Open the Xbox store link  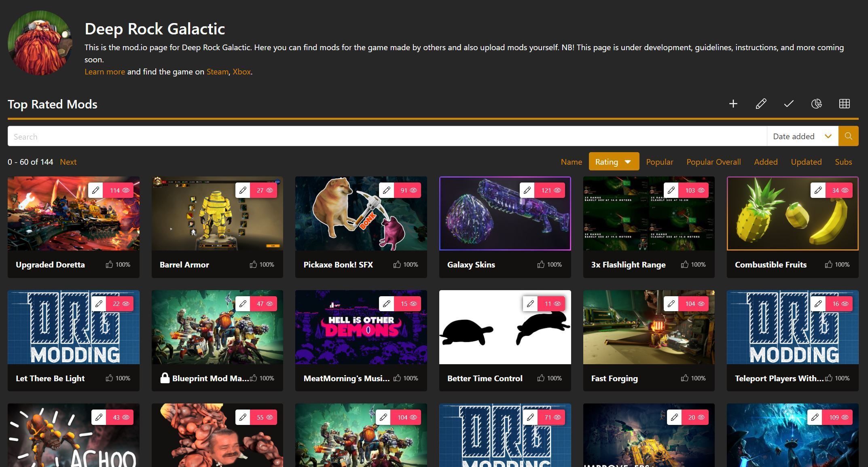[x=241, y=72]
